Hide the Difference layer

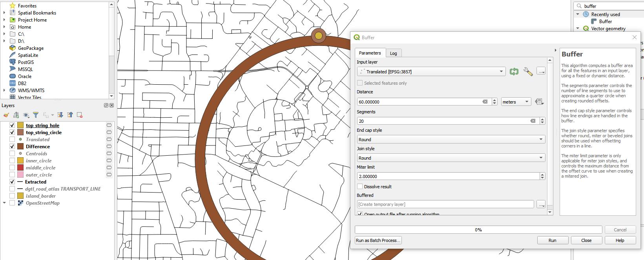click(x=12, y=147)
